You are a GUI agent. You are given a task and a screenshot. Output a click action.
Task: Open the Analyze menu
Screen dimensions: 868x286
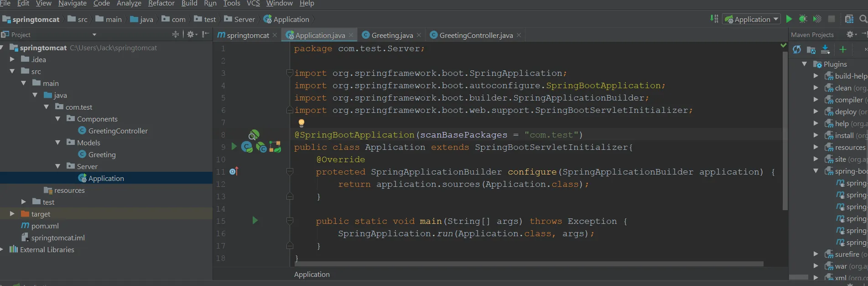(129, 4)
